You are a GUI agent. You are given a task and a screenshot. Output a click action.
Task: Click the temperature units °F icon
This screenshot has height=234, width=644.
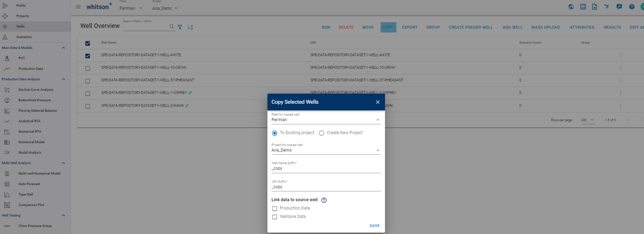point(607,7)
